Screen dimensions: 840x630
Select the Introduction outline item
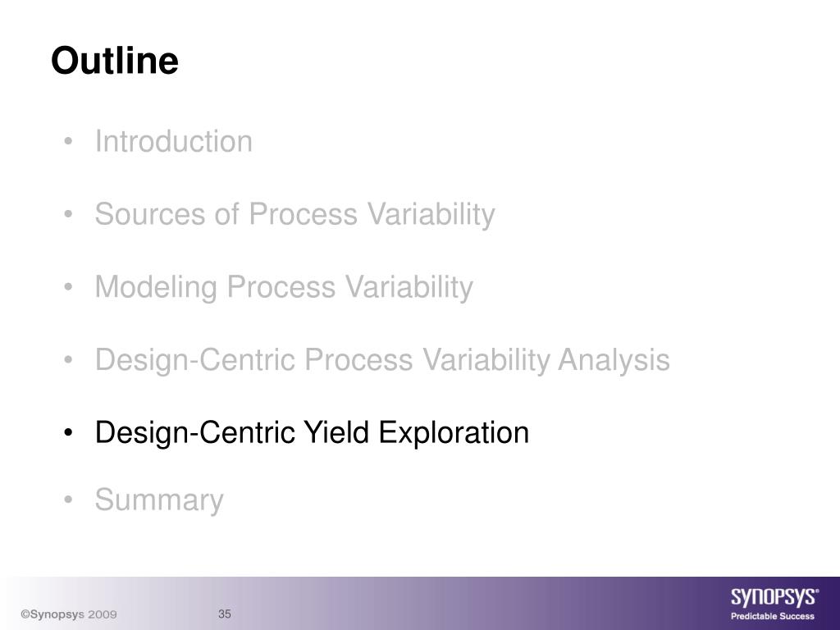pyautogui.click(x=174, y=141)
